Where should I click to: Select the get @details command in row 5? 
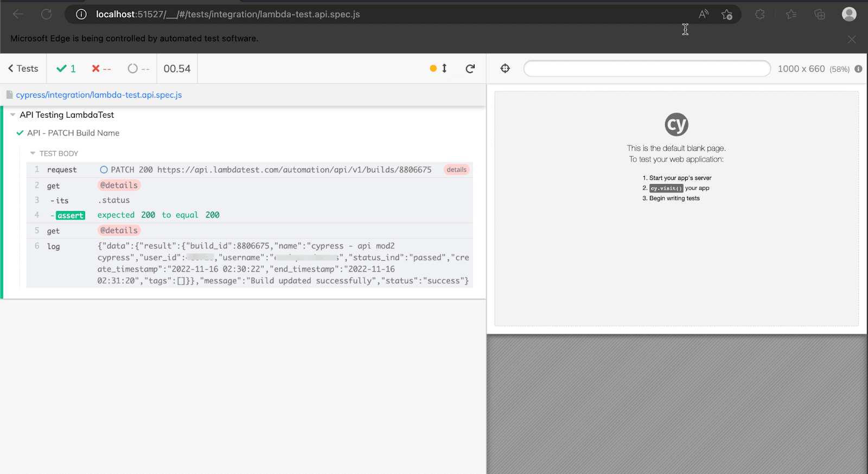click(x=250, y=230)
